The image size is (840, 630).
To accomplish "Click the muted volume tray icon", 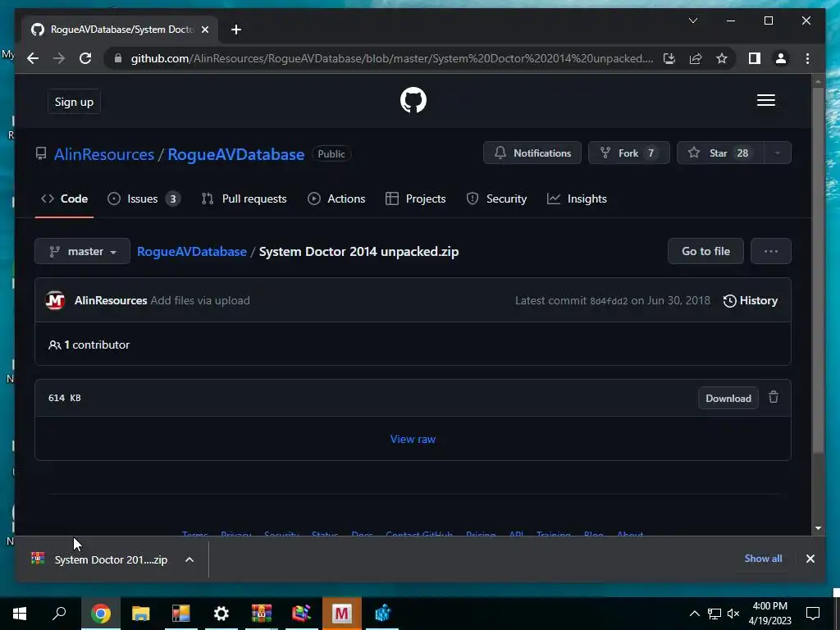I will coord(733,614).
